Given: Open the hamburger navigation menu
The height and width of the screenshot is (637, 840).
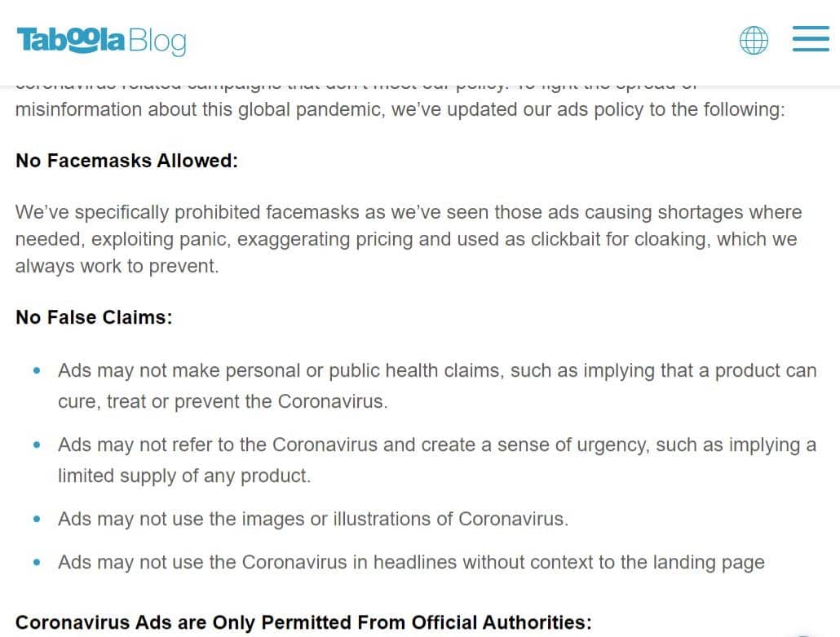Looking at the screenshot, I should pos(811,38).
